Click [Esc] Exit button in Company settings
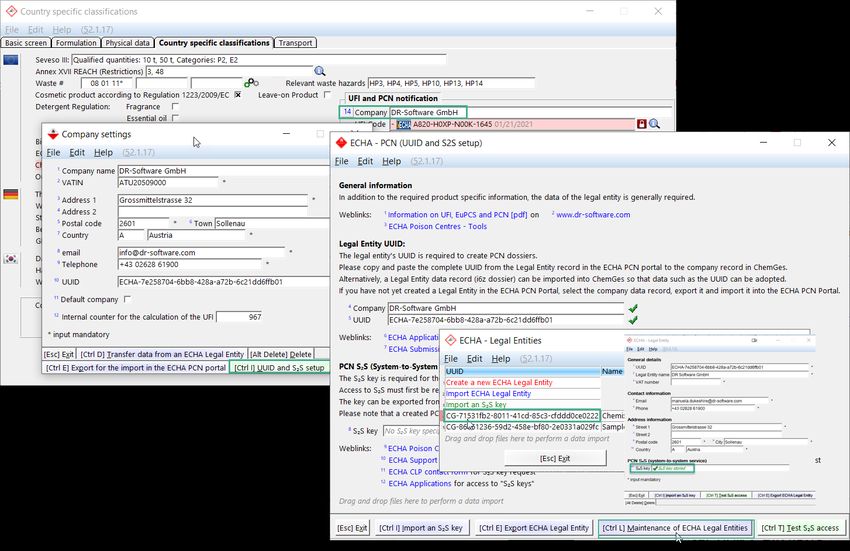This screenshot has height=551, width=850. (59, 354)
